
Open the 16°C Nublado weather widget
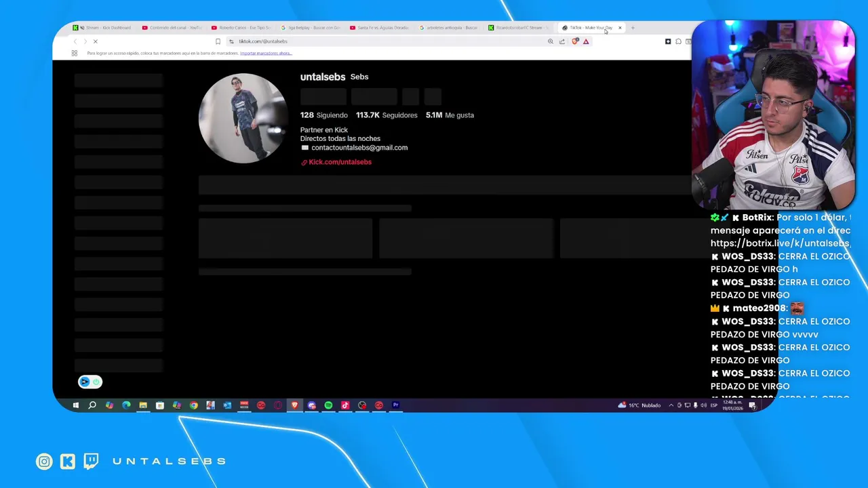639,405
